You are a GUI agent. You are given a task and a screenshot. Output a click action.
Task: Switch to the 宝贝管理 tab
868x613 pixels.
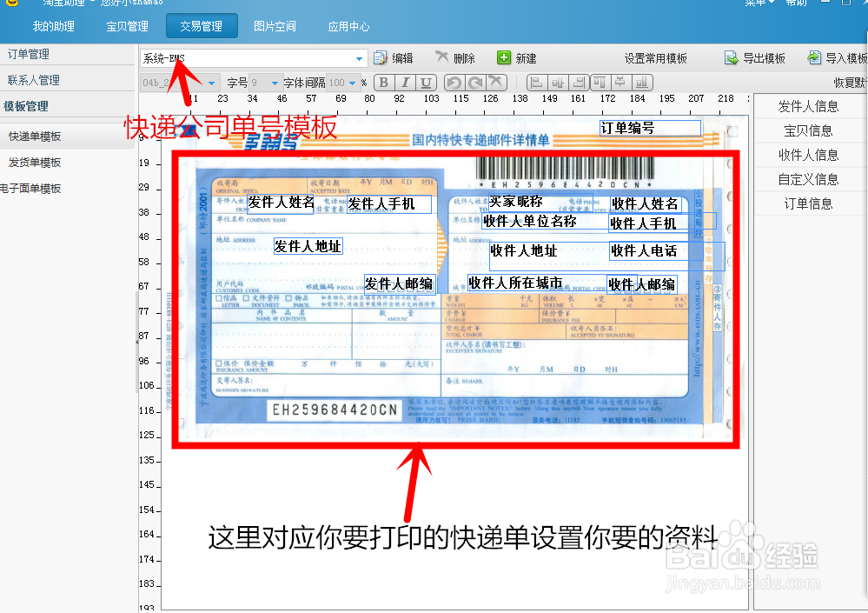[x=128, y=26]
